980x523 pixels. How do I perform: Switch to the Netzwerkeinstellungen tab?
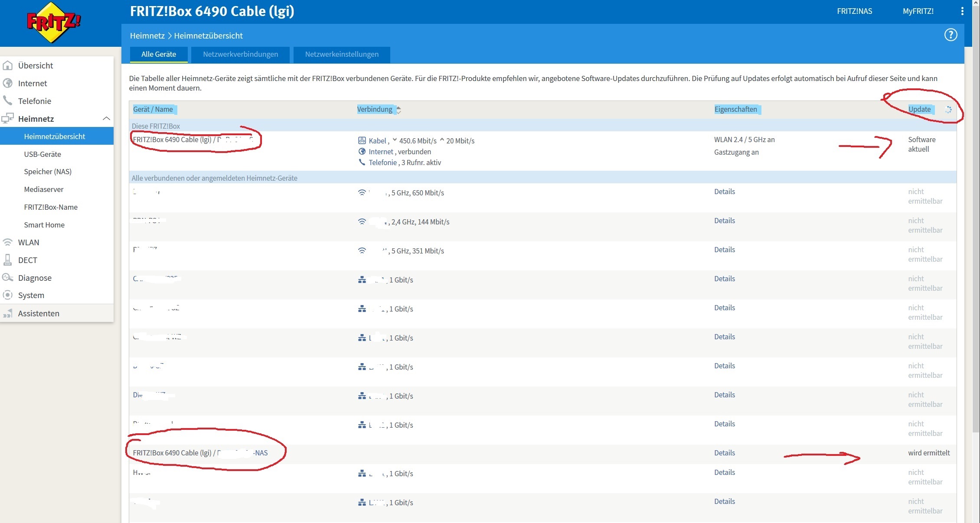[342, 55]
